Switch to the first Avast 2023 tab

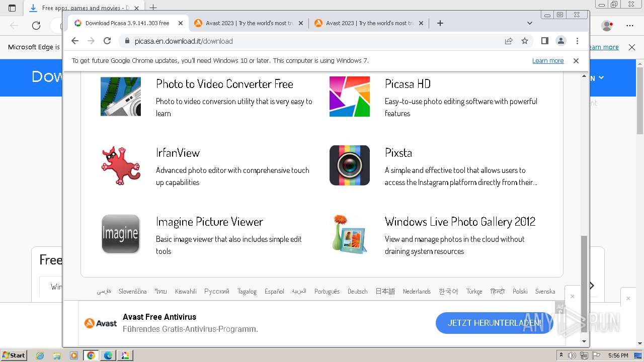(249, 23)
